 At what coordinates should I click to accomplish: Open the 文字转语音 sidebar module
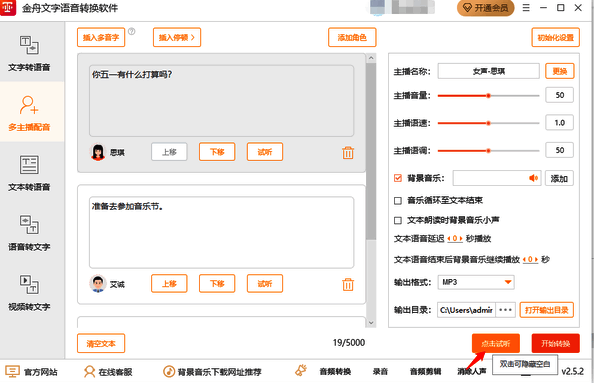(29, 53)
